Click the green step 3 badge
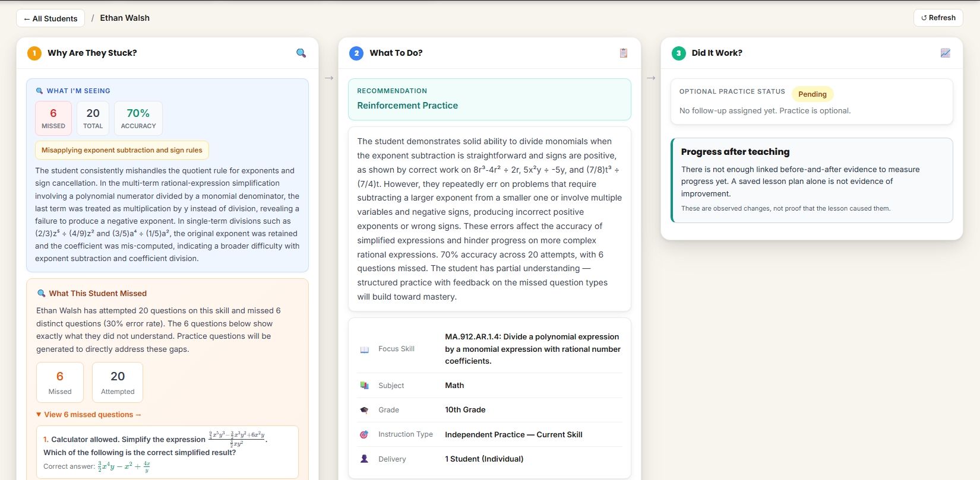 coord(678,53)
